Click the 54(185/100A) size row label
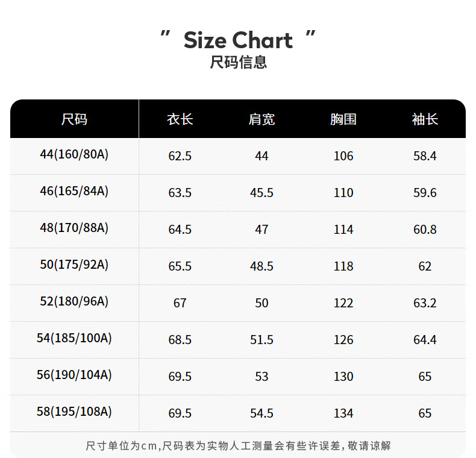Screen dimensions: 476x458 [74, 338]
